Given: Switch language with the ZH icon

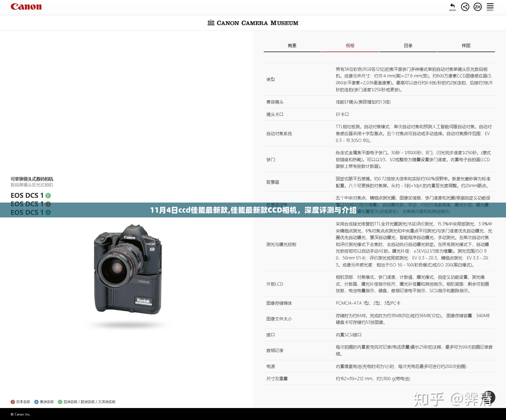Looking at the screenshot, I should [478, 7].
